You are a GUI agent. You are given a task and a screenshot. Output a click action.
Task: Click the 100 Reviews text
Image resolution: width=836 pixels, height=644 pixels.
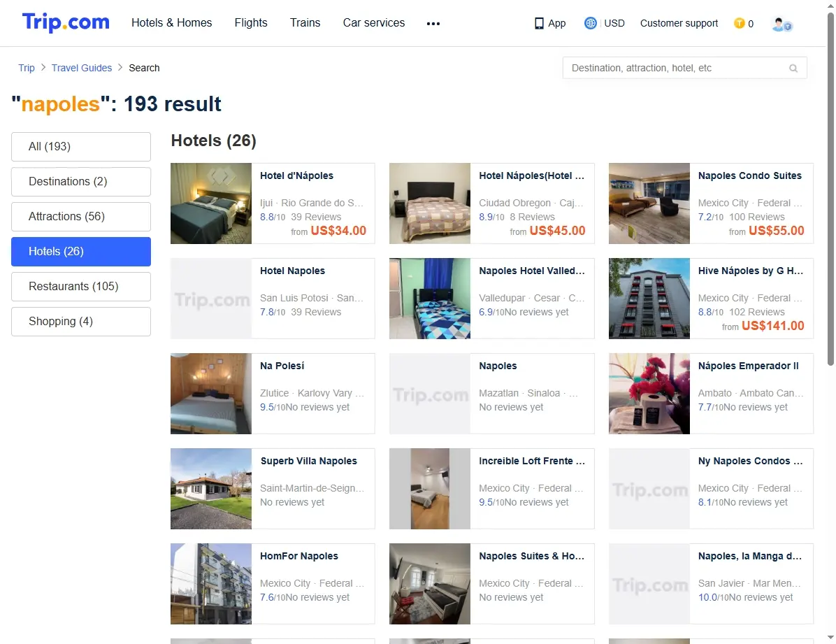(756, 217)
